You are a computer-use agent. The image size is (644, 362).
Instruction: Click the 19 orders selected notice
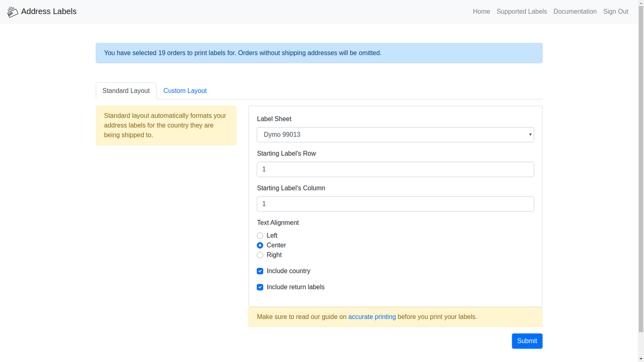point(319,53)
